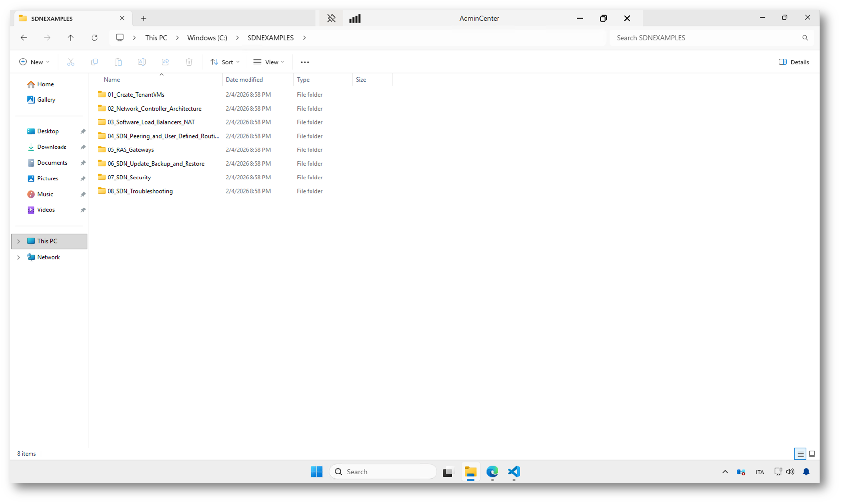The width and height of the screenshot is (841, 504).
Task: Click the unpin icon in the AdminCenter connection bar
Action: pyautogui.click(x=331, y=18)
